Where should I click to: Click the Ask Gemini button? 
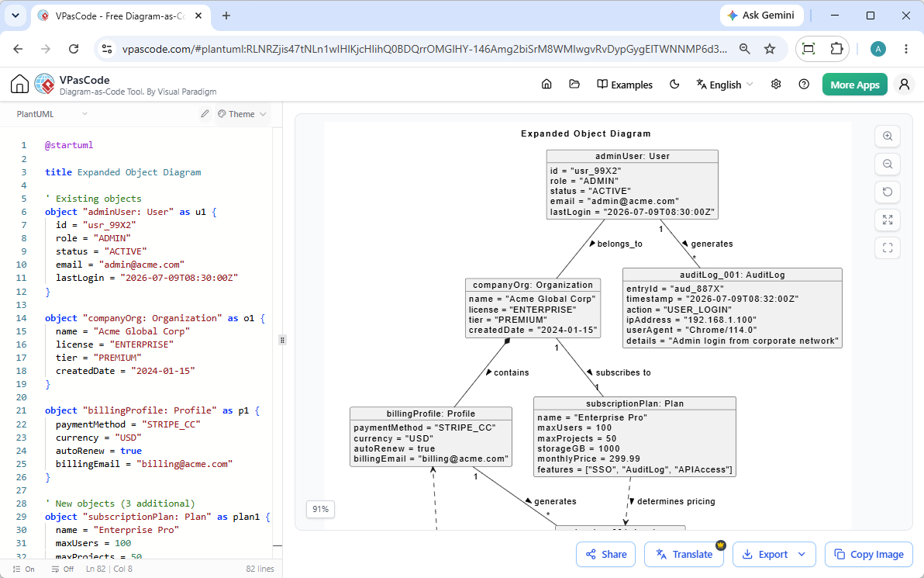click(x=760, y=16)
